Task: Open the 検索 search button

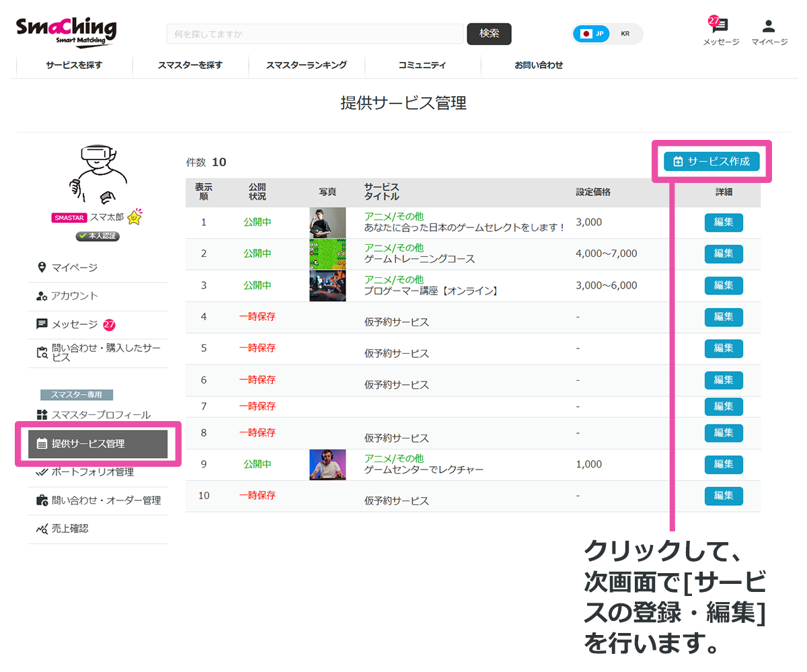Action: pos(489,33)
